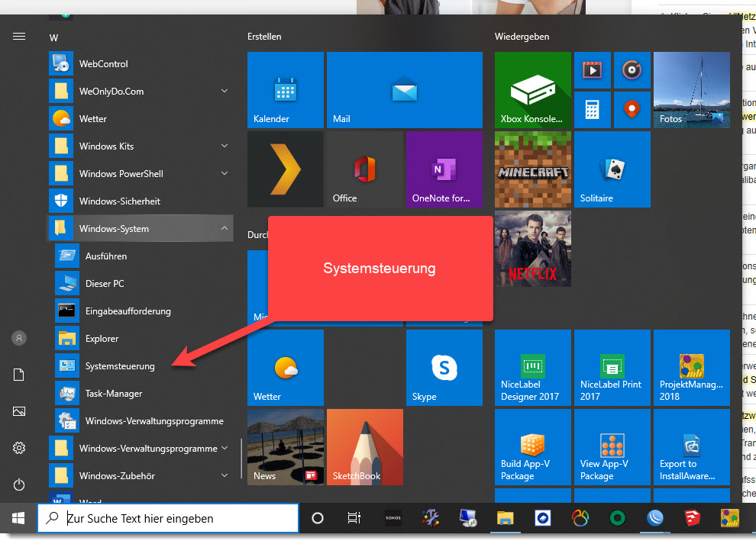Expand the Windows Kits folder
This screenshot has width=756, height=544.
225,146
